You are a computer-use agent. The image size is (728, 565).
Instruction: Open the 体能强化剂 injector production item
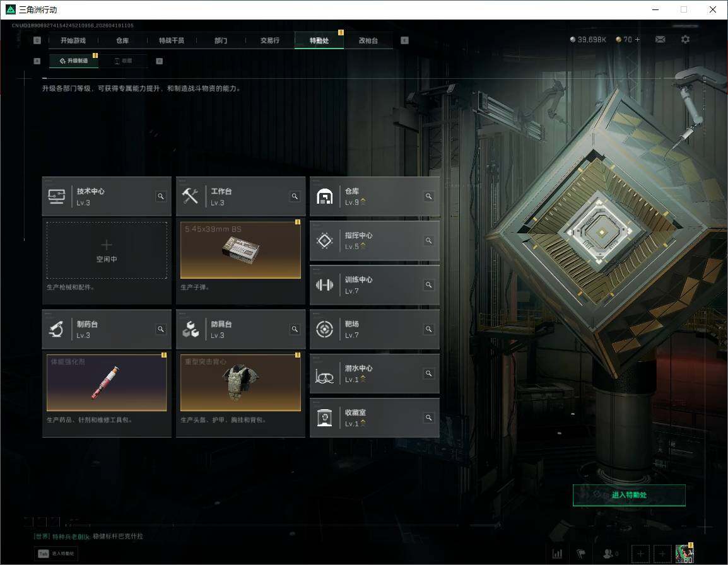coord(107,383)
